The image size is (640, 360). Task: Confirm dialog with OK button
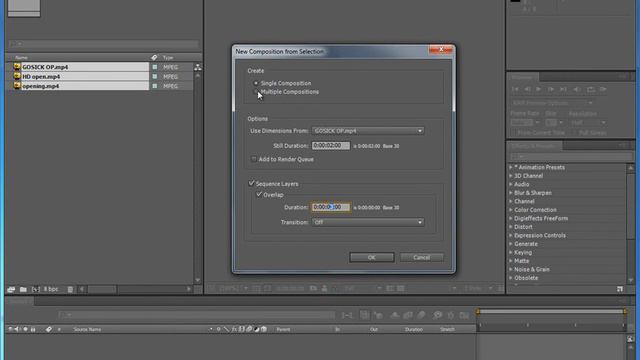[371, 258]
